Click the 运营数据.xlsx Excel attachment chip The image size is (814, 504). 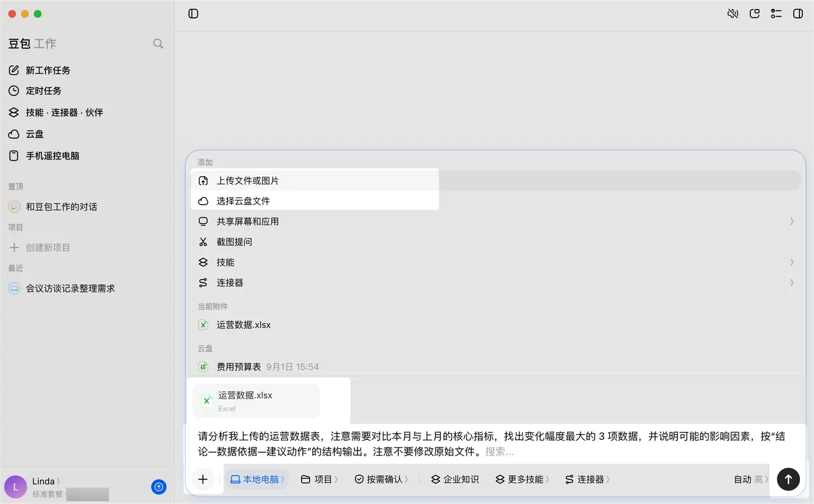256,400
